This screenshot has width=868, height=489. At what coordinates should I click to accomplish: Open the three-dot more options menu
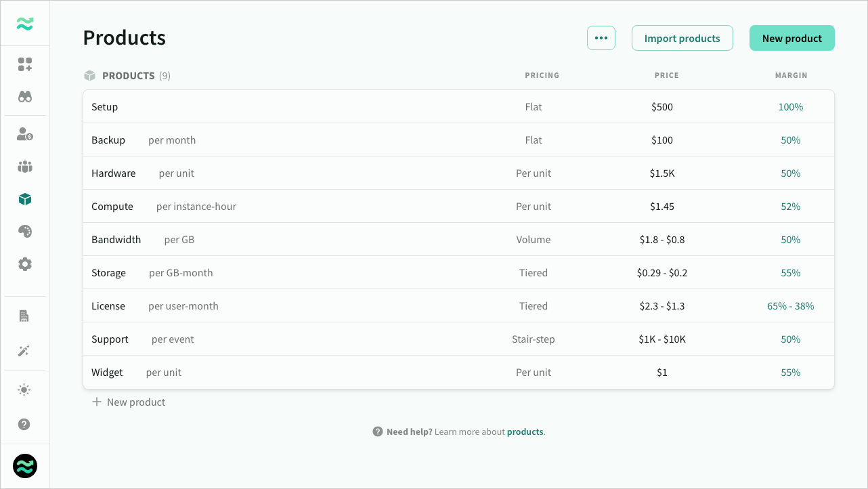pyautogui.click(x=601, y=39)
